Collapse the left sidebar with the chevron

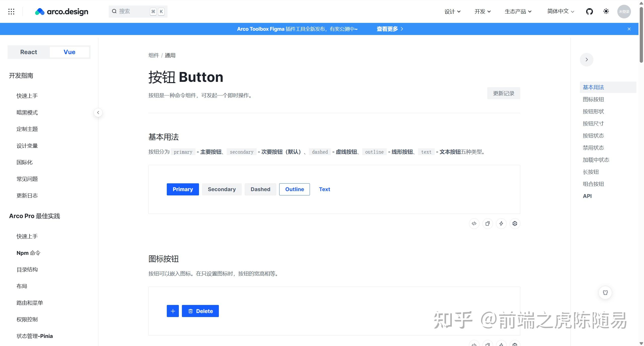[98, 113]
